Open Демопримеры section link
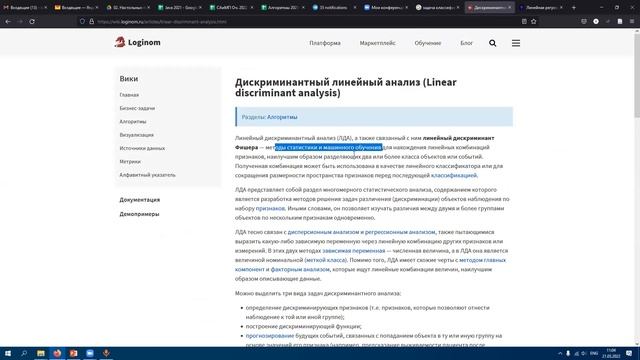The height and width of the screenshot is (360, 640). (139, 214)
